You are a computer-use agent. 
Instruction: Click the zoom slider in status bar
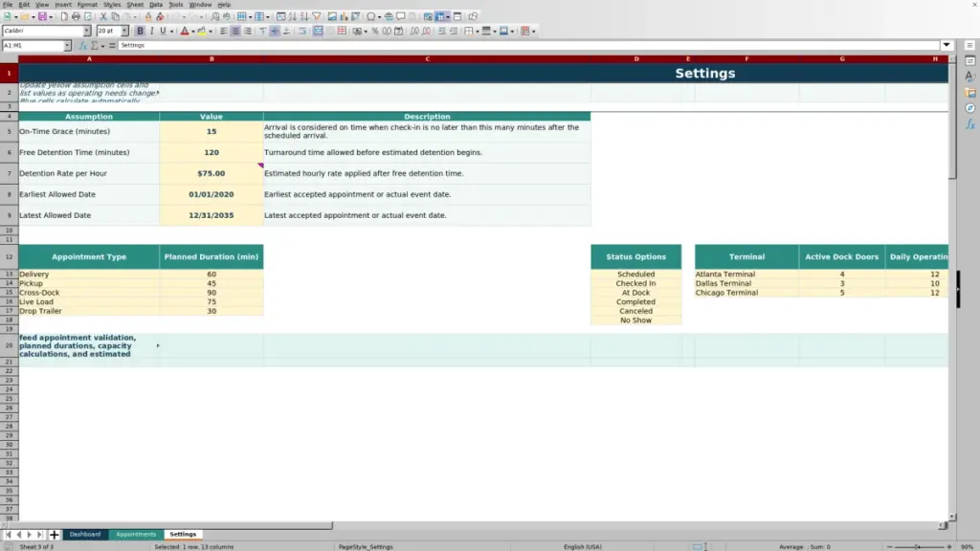click(x=918, y=546)
